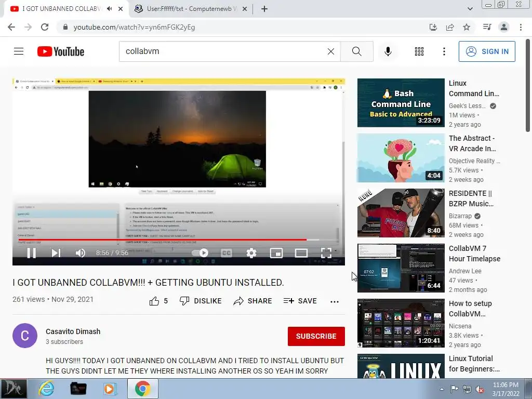The height and width of the screenshot is (399, 532).
Task: Switch to theater mode
Action: click(301, 253)
